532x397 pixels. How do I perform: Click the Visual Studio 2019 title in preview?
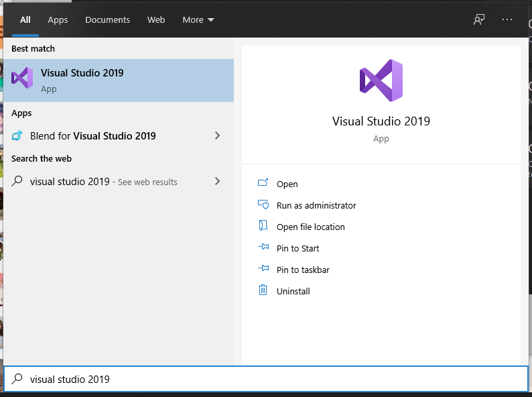tap(381, 121)
